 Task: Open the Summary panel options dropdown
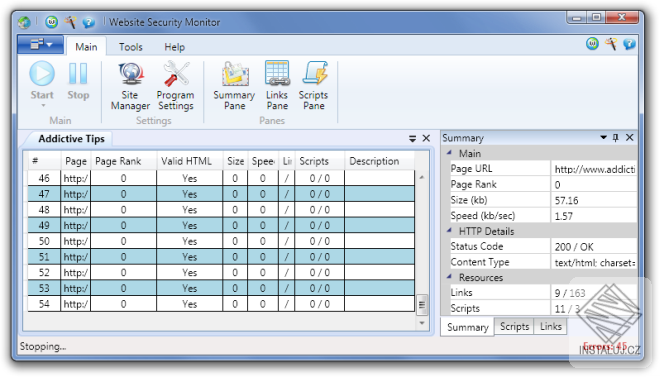[x=603, y=138]
